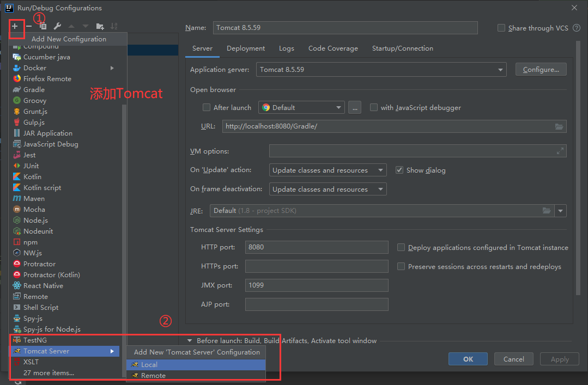Switch to Logs tab
The width and height of the screenshot is (588, 385).
tap(287, 48)
